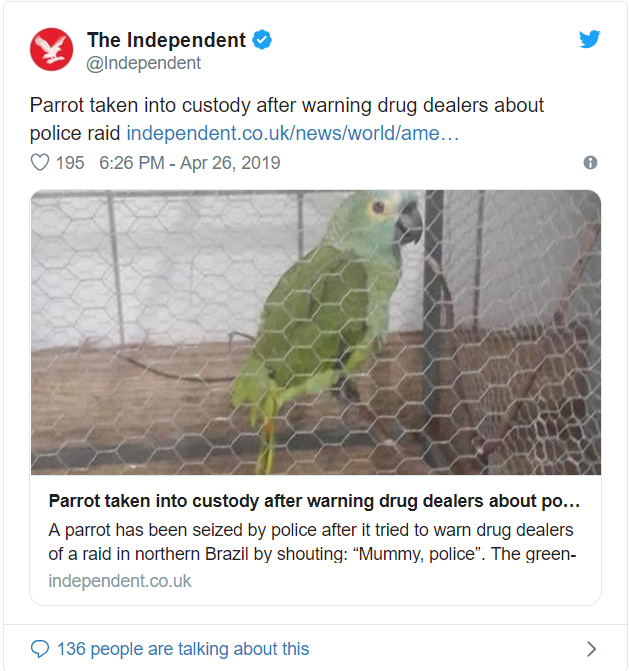629x671 pixels.
Task: Open the Twitter bird logo
Action: point(590,39)
